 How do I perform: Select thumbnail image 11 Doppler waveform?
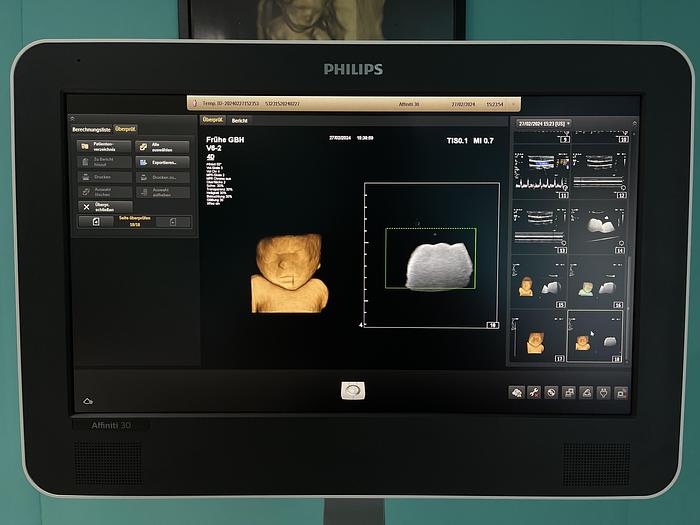pos(541,173)
